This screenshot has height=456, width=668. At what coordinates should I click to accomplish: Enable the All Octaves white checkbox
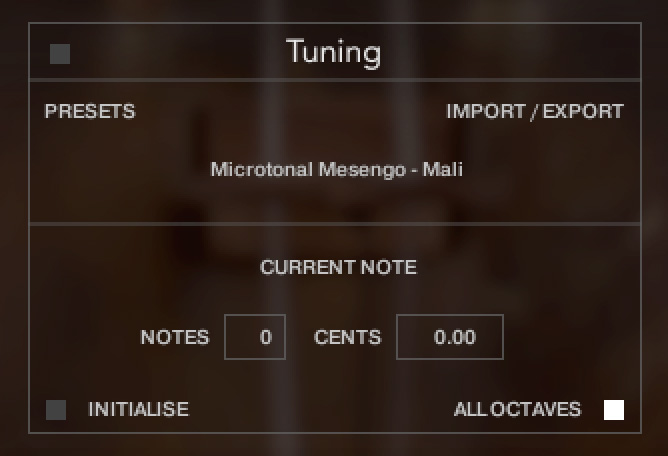click(614, 410)
